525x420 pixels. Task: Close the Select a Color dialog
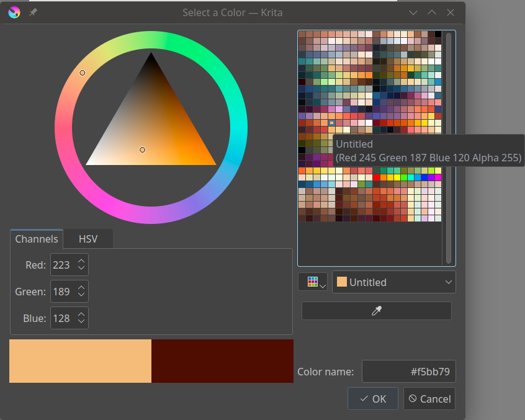(451, 12)
